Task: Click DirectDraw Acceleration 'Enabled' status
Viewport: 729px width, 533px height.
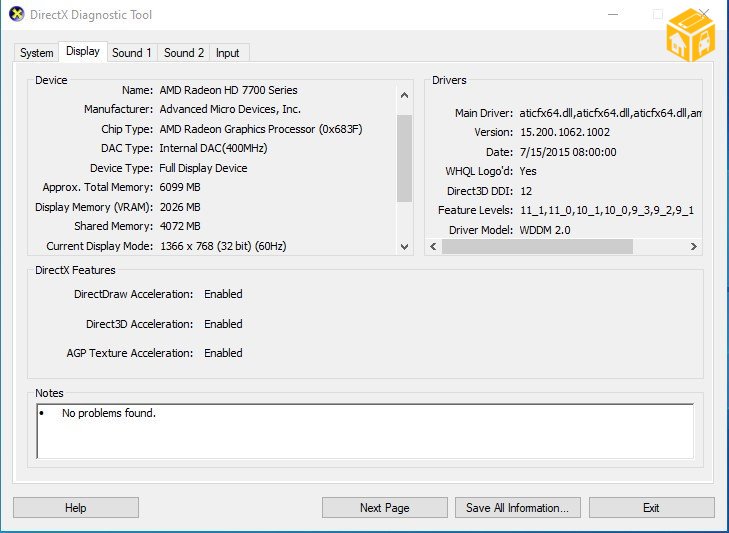Action: click(223, 294)
